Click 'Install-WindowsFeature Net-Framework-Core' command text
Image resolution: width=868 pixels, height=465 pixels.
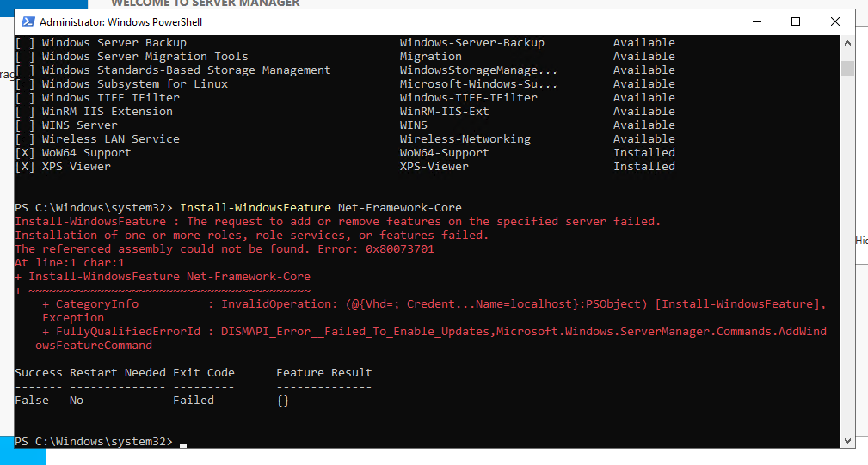point(321,208)
